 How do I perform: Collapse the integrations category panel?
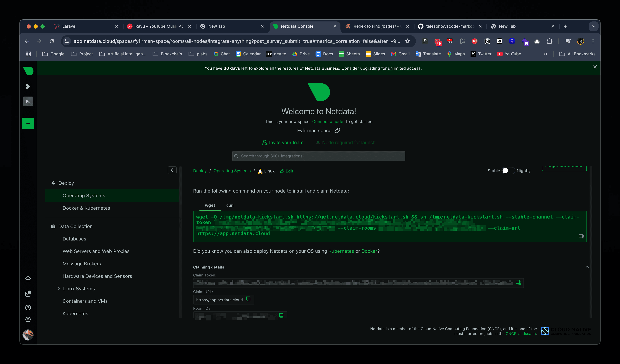[x=172, y=170]
